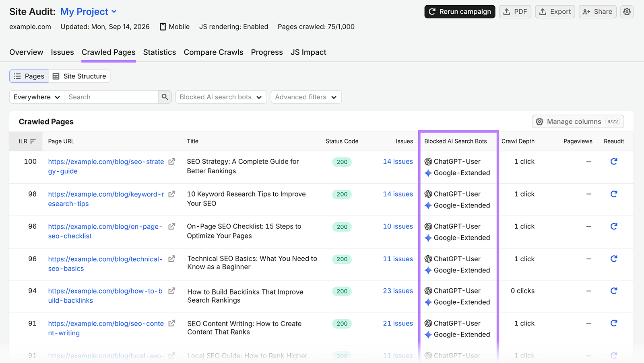The height and width of the screenshot is (363, 644).
Task: Open technical-seo-basics external link icon
Action: coord(171,259)
